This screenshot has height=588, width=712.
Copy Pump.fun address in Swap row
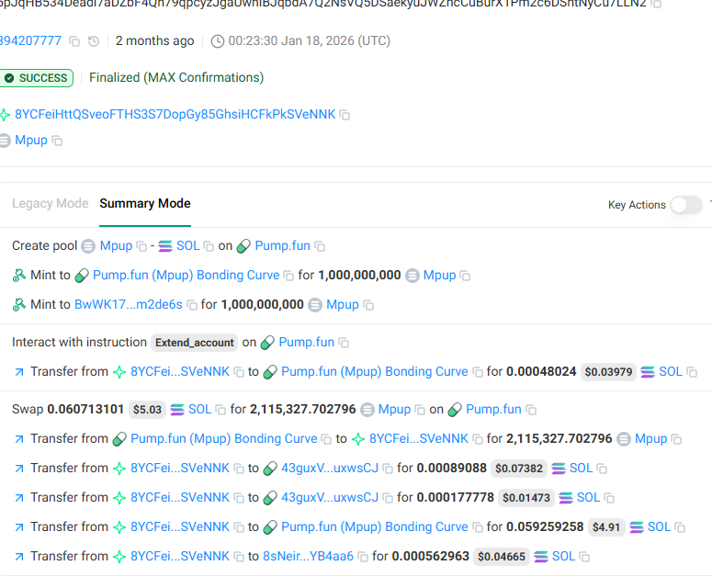531,410
